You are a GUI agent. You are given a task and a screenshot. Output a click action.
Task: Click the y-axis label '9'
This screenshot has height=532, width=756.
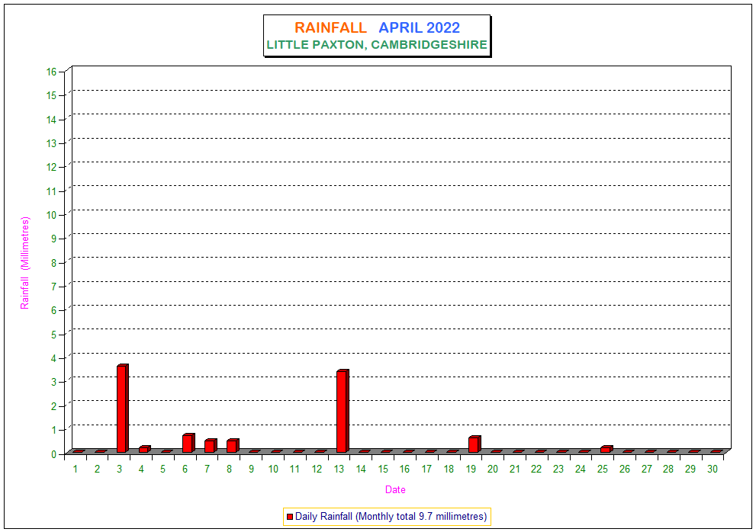coord(54,239)
